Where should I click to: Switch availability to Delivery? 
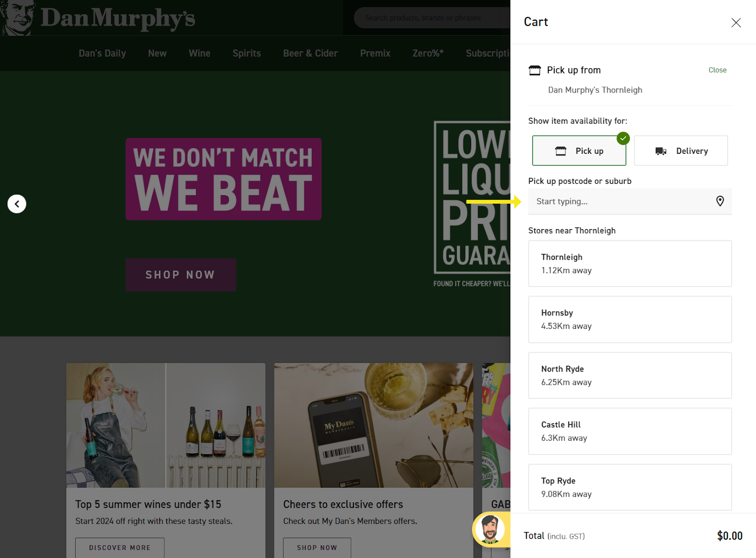pyautogui.click(x=680, y=151)
